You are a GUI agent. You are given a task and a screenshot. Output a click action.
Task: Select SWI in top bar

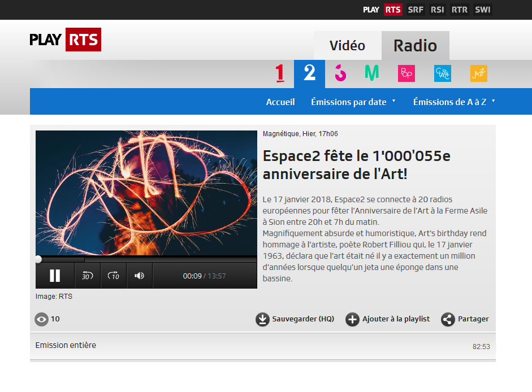[482, 10]
